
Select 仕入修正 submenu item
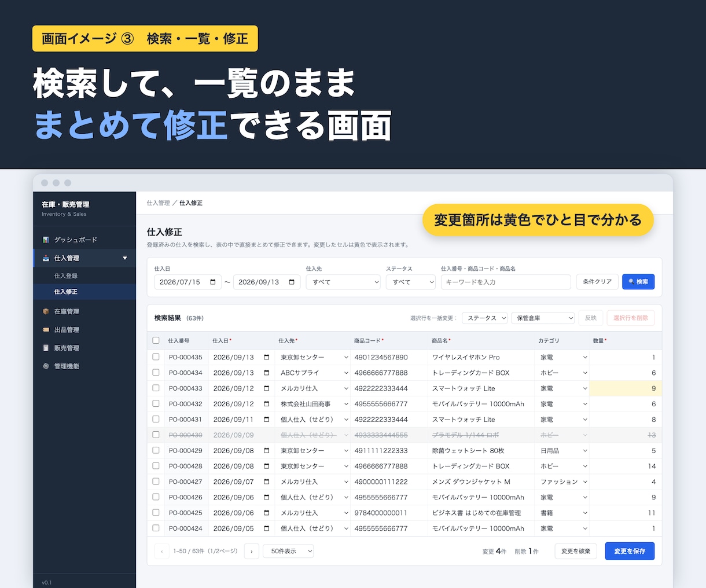[x=66, y=292]
